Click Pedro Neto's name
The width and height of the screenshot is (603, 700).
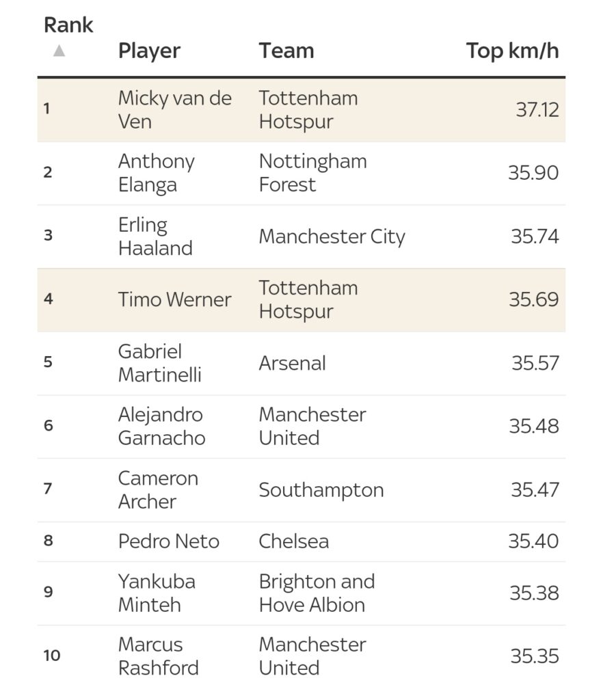point(168,541)
